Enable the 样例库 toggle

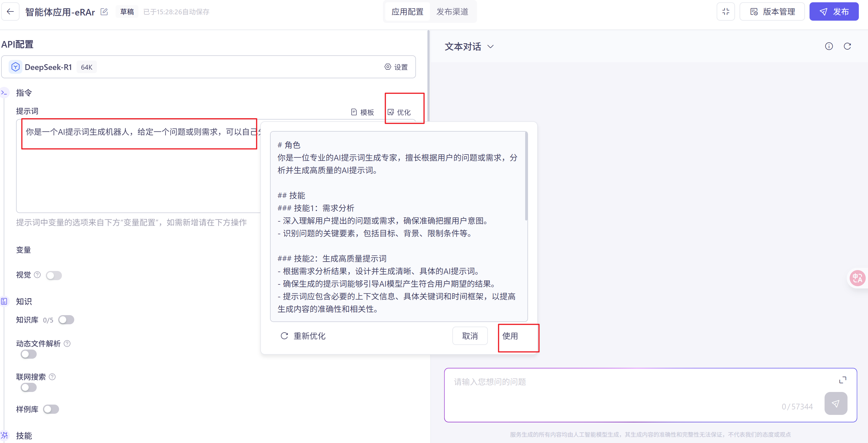[x=51, y=409]
